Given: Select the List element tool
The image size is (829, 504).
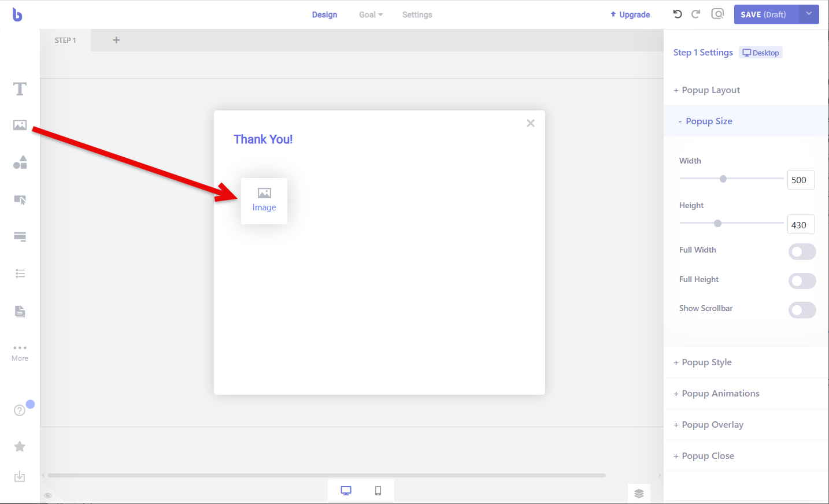Looking at the screenshot, I should 20,273.
